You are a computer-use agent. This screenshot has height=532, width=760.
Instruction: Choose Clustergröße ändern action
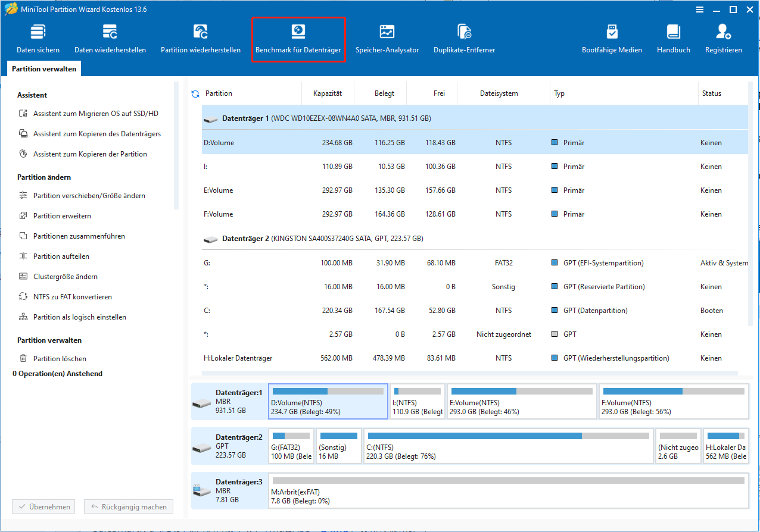[58, 277]
